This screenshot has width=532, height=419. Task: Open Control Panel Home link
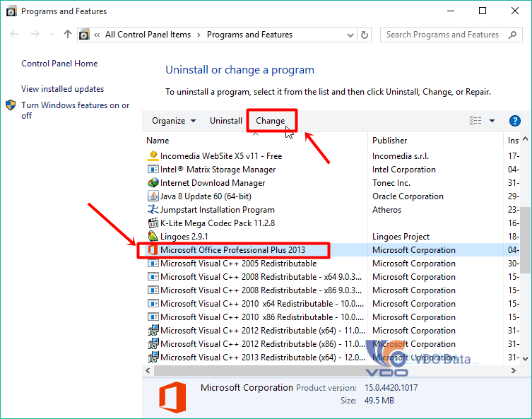pyautogui.click(x=59, y=64)
